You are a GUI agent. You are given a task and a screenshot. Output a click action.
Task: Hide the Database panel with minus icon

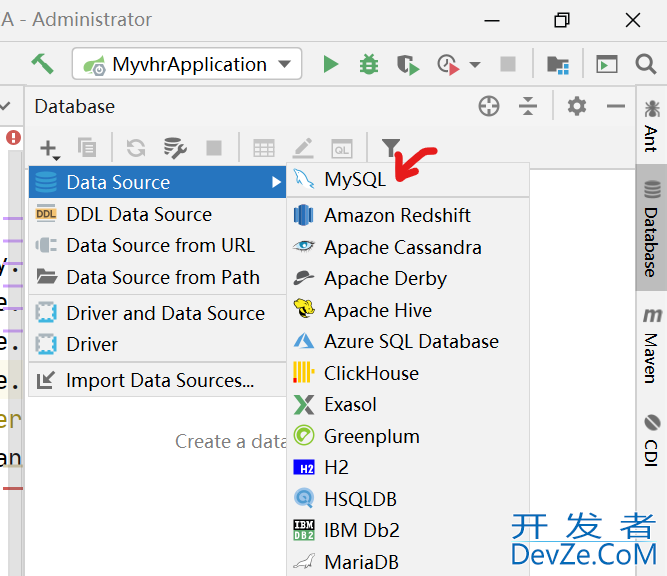click(x=616, y=106)
